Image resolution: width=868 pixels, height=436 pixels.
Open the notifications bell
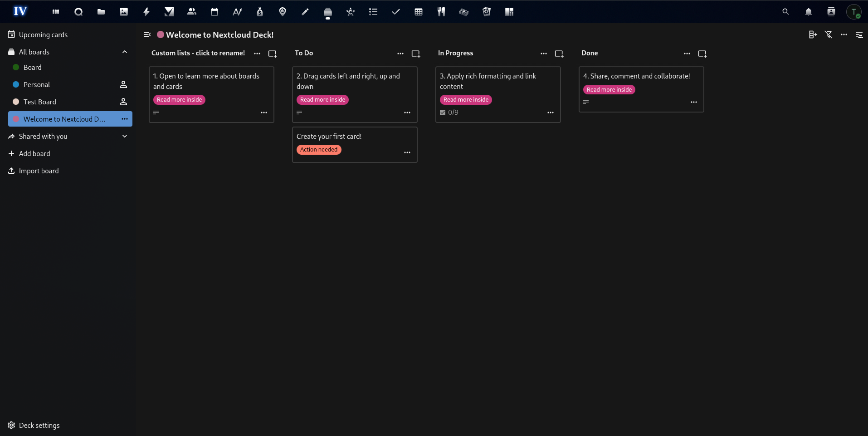click(x=809, y=11)
